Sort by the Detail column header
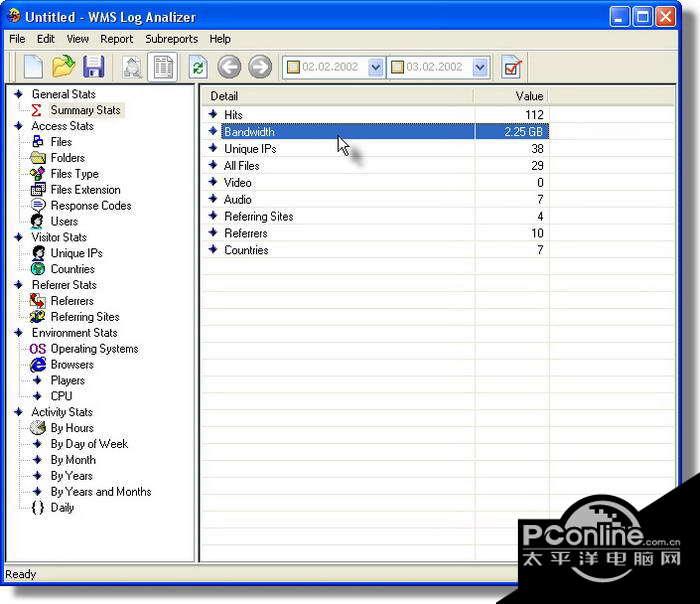This screenshot has width=700, height=604. (338, 96)
